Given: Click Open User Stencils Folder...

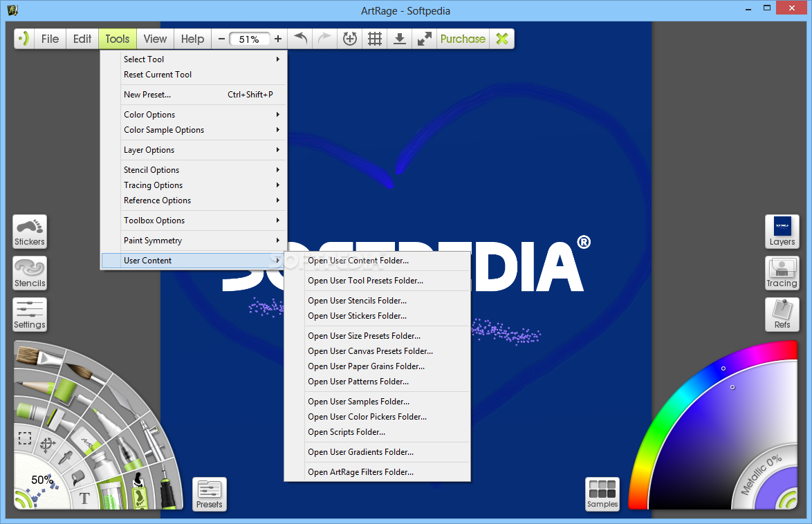Looking at the screenshot, I should (378, 301).
